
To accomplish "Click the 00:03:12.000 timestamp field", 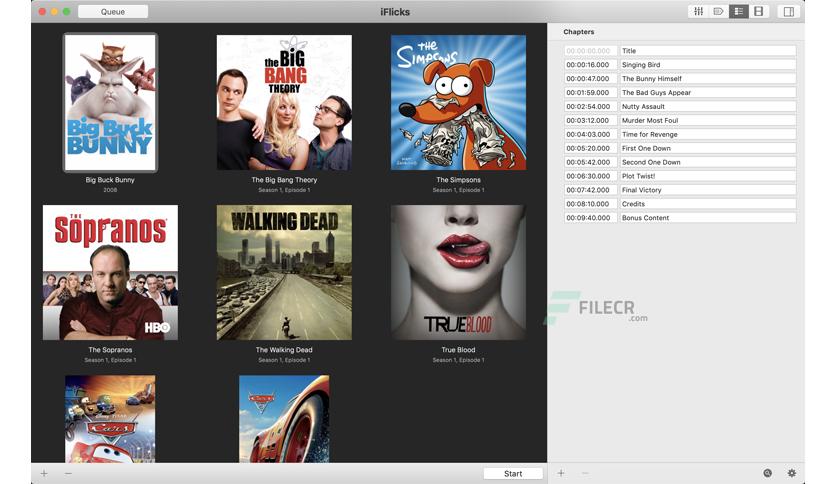I will tap(591, 120).
